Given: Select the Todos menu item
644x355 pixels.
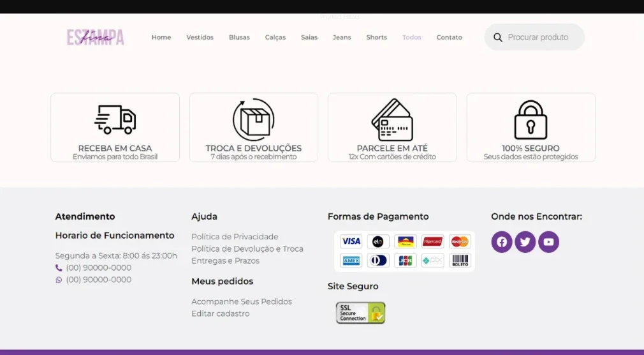Looking at the screenshot, I should click(412, 38).
